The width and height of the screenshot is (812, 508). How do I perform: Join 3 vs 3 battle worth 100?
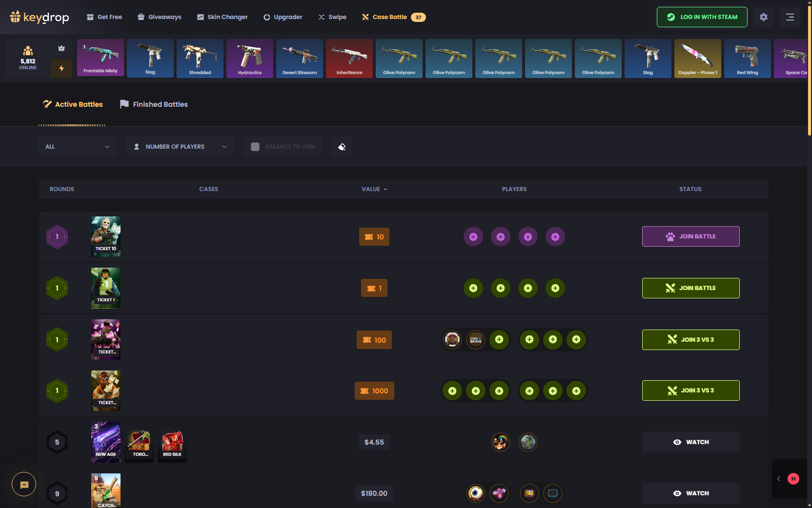click(691, 340)
